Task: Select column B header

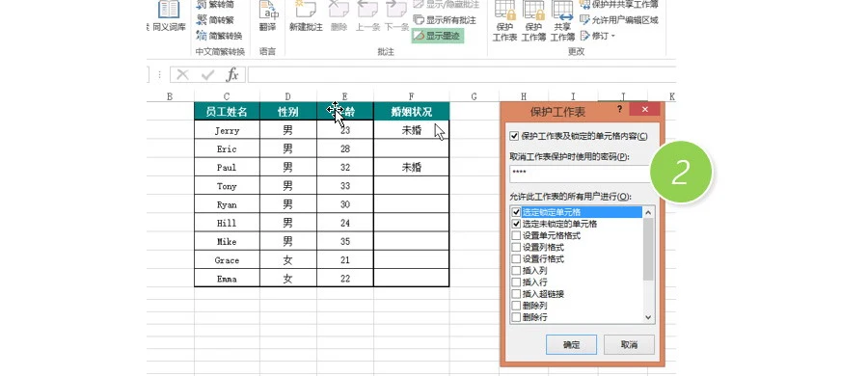Action: pos(170,96)
